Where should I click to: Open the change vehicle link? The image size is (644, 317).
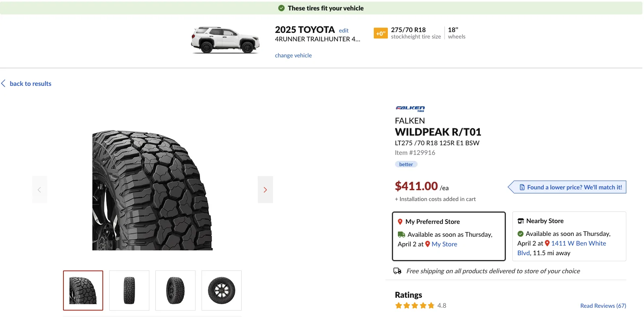[x=293, y=55]
